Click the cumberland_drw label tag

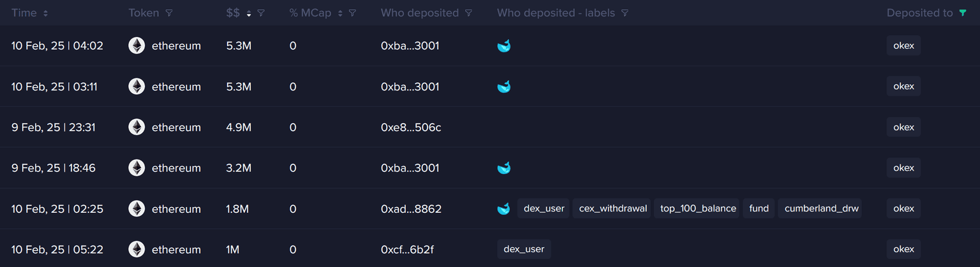click(822, 209)
